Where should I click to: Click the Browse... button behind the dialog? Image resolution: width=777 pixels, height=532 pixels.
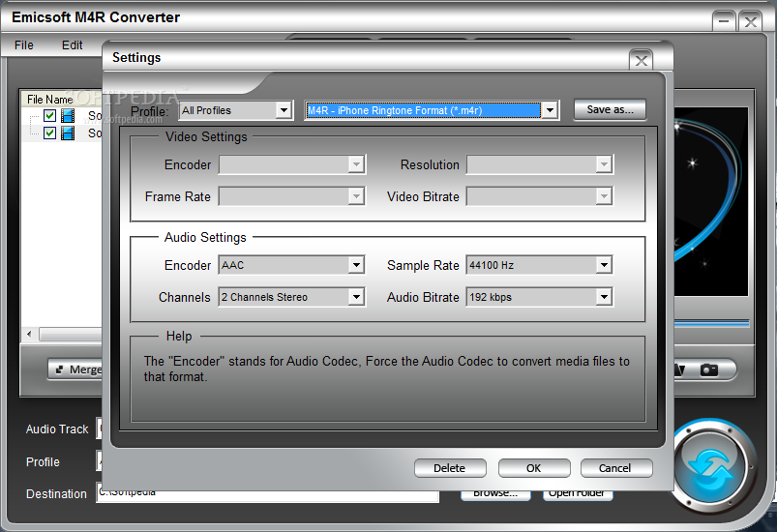pyautogui.click(x=495, y=495)
